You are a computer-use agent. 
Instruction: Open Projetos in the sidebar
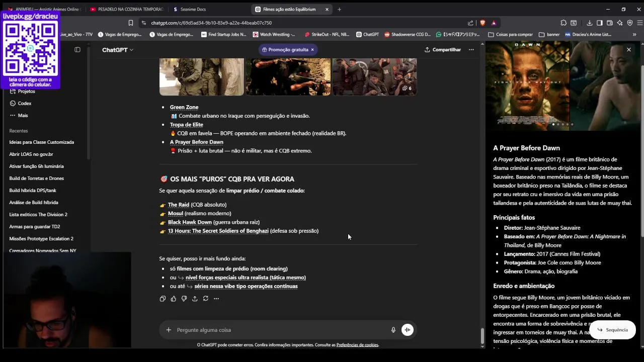26,92
